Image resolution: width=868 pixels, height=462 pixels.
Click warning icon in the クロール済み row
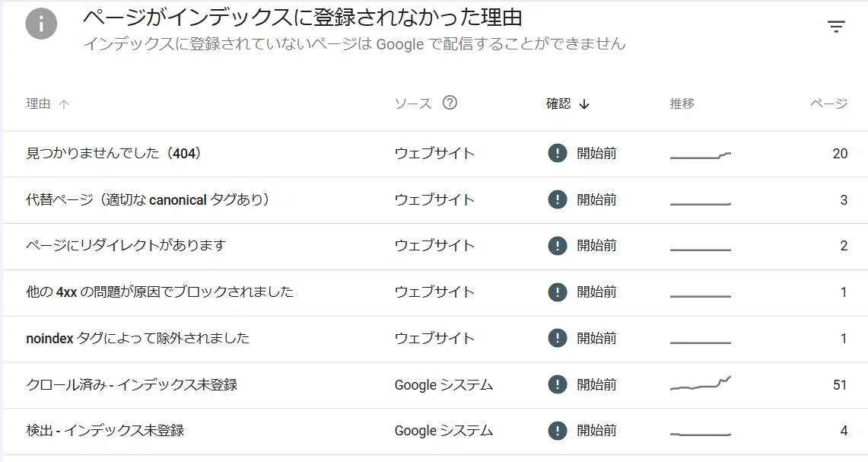click(x=558, y=384)
